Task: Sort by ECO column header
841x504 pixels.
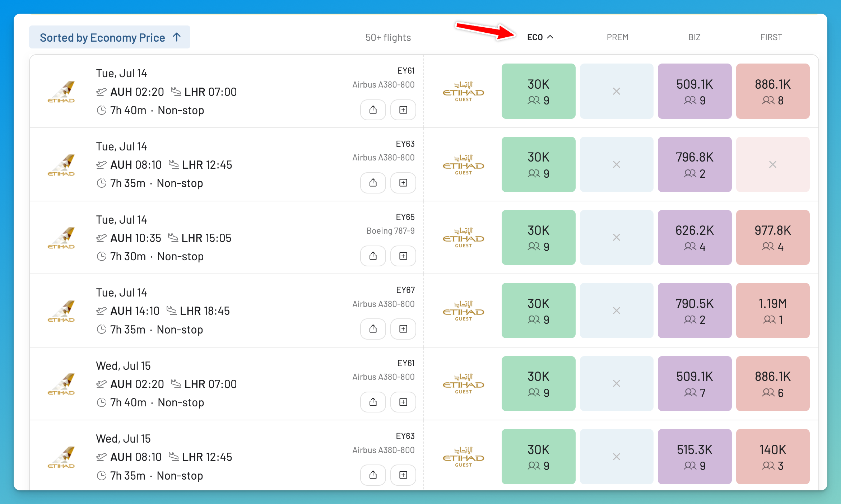Action: 540,37
